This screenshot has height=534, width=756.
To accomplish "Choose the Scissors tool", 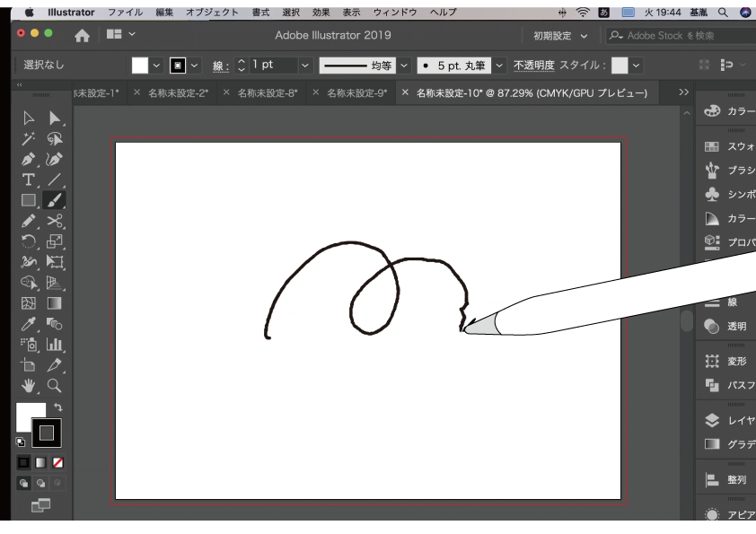I will coord(54,221).
